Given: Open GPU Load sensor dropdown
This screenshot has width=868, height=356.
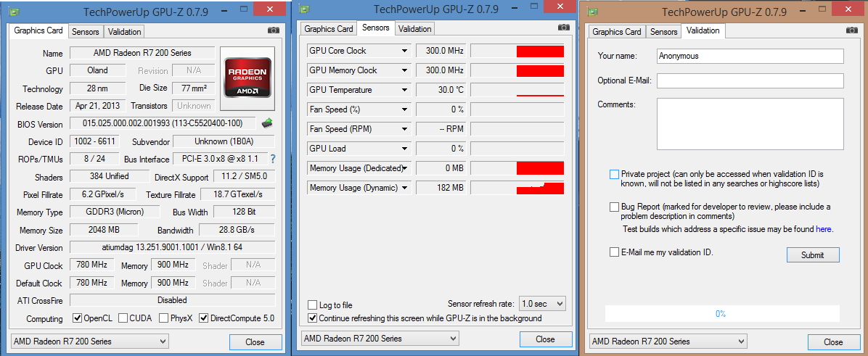Looking at the screenshot, I should tap(405, 149).
